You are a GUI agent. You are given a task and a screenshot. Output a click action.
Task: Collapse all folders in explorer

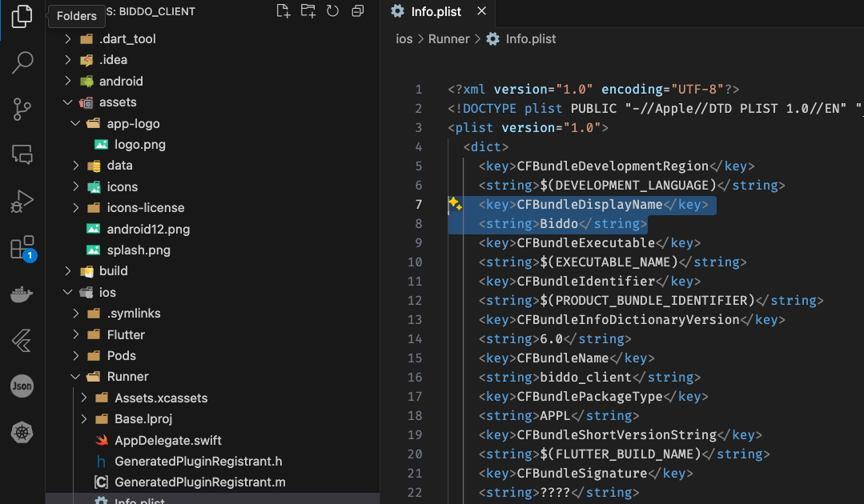358,11
